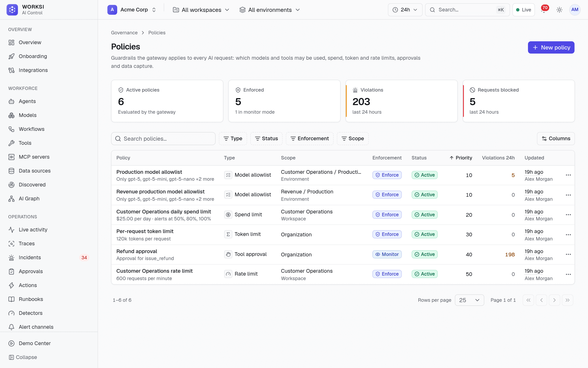Open Discovered in the sidebar
The image size is (588, 368).
49,185
